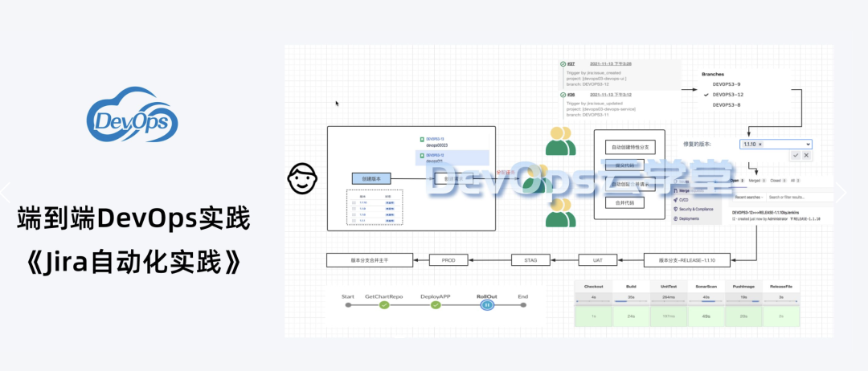Viewport: 868px width, 371px height.
Task: Click the Security & Compliance shield icon
Action: 676,209
